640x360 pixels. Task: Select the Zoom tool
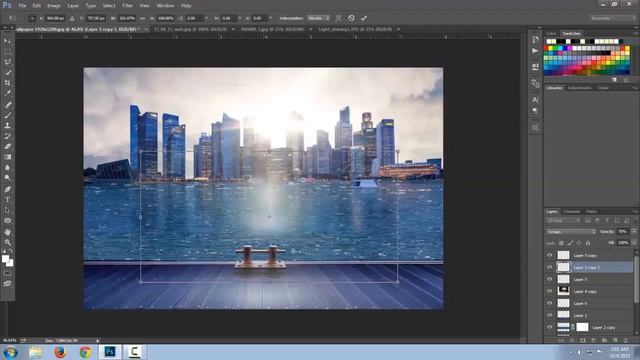[x=7, y=242]
